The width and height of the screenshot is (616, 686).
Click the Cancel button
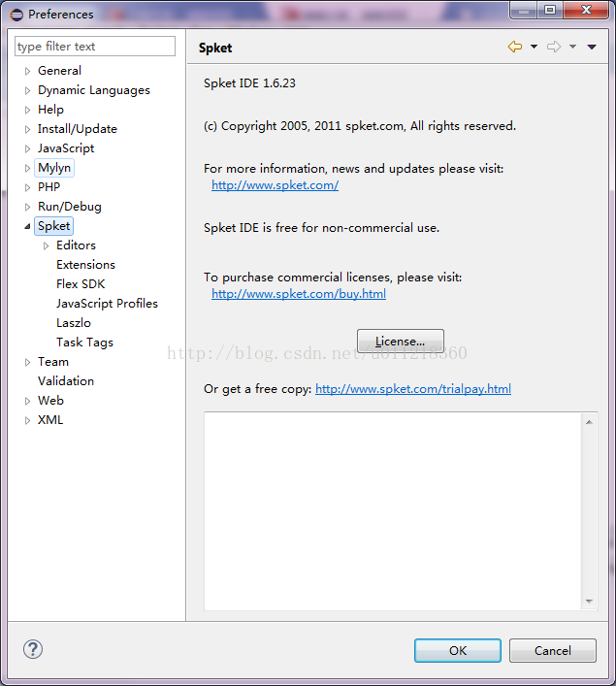click(553, 650)
